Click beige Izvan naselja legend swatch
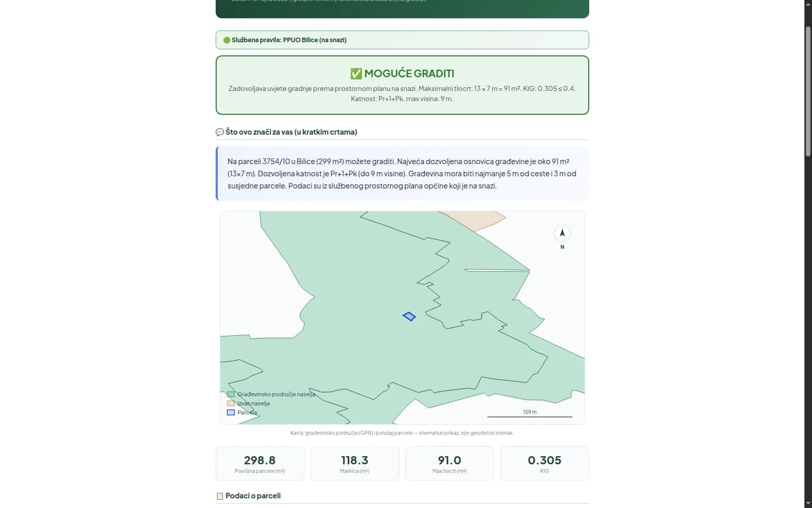The height and width of the screenshot is (508, 812). [231, 403]
